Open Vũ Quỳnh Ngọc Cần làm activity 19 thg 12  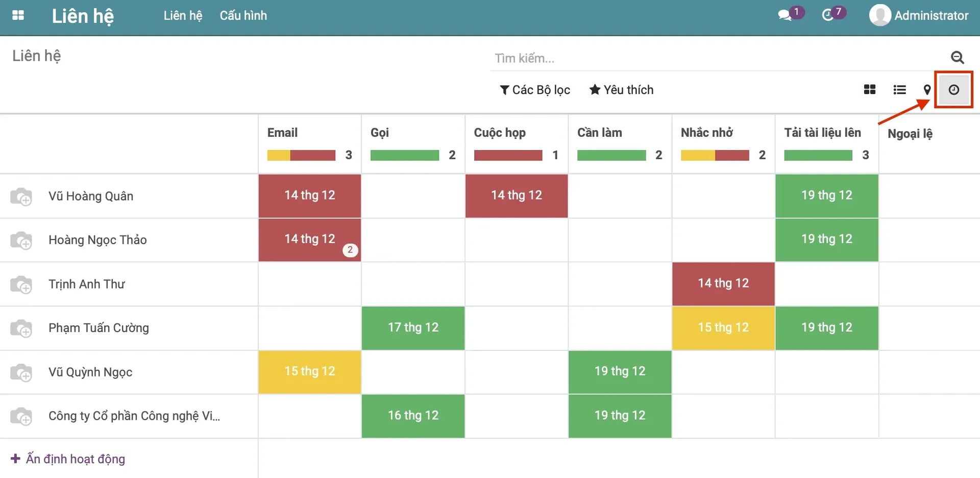tap(620, 372)
